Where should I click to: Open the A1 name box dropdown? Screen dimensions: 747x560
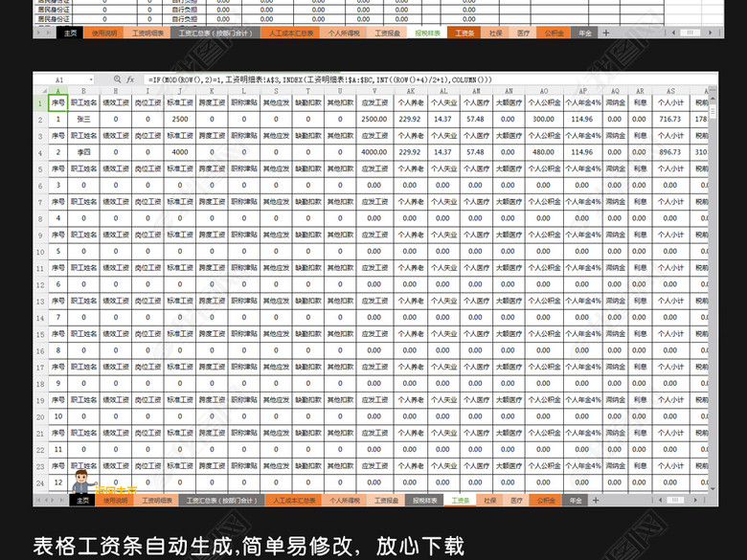pyautogui.click(x=92, y=80)
